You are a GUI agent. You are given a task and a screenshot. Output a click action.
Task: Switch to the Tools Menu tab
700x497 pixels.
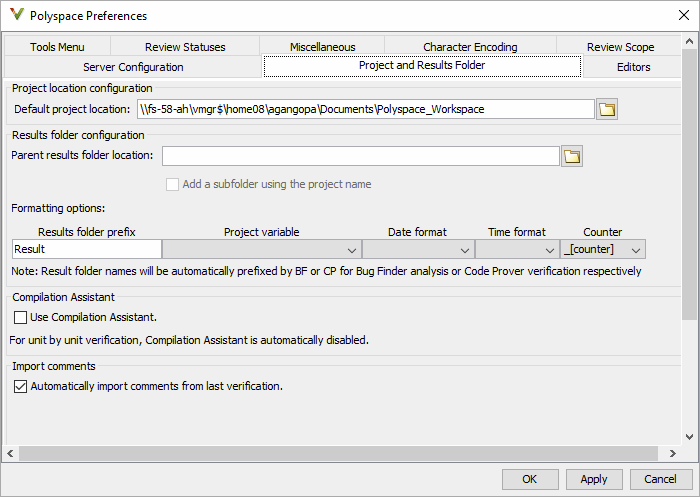tap(57, 47)
